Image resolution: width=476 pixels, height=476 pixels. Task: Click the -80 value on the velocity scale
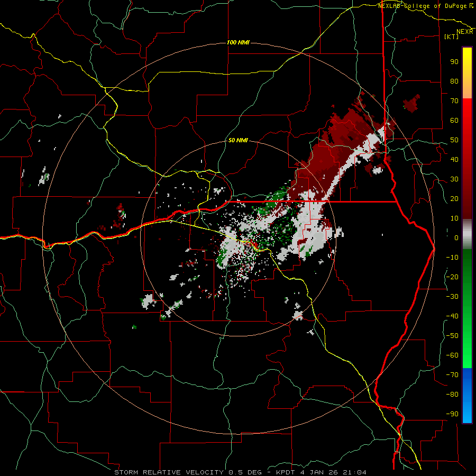[452, 395]
